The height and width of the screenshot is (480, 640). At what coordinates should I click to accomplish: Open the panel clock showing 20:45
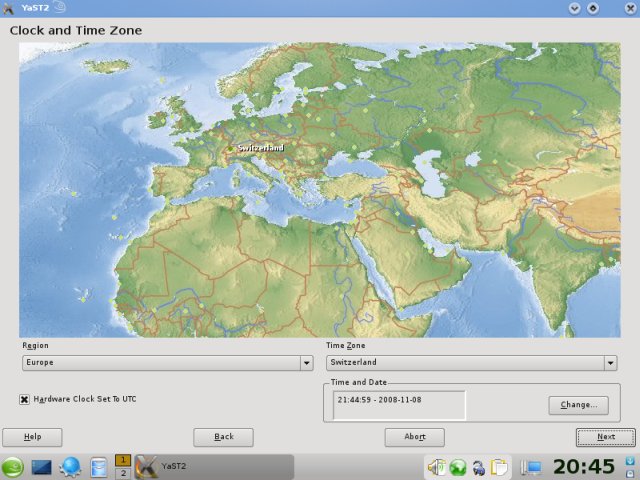click(x=584, y=467)
